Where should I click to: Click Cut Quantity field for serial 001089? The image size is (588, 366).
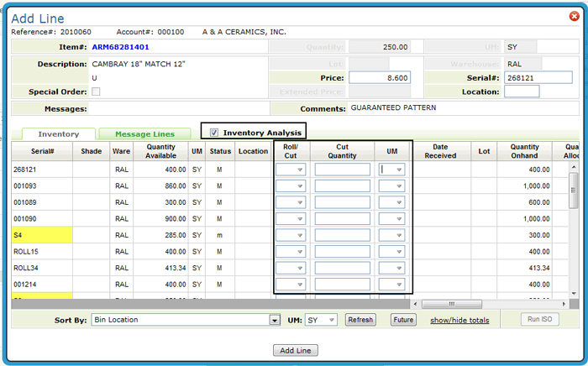click(343, 202)
